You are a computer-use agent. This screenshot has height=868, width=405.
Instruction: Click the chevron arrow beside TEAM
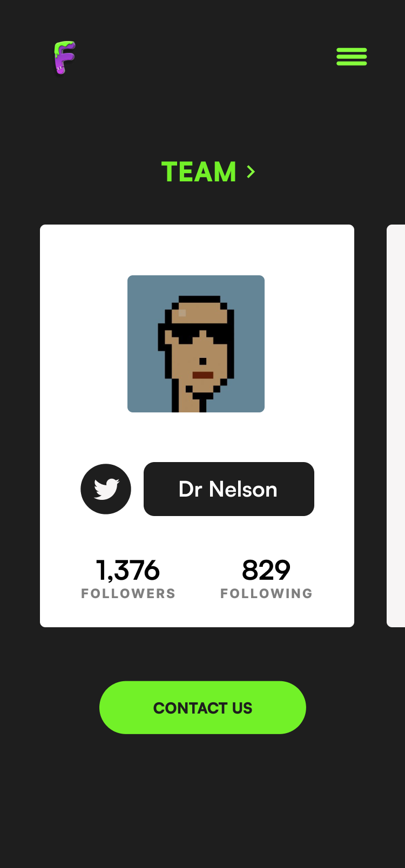[251, 172]
